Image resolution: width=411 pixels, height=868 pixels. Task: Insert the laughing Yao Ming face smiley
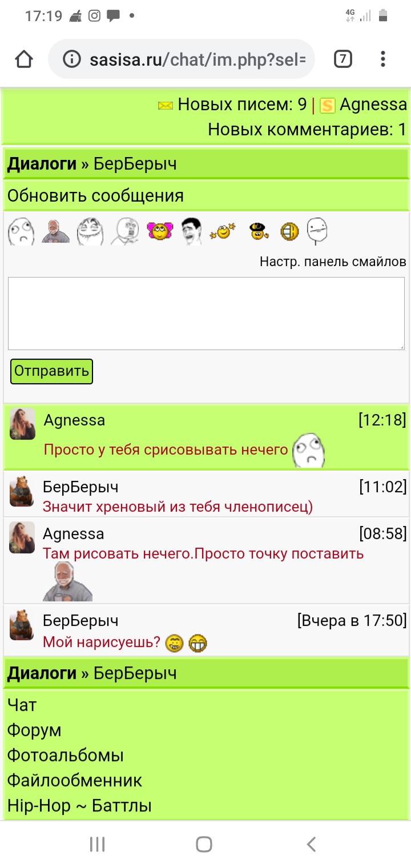pos(192,231)
